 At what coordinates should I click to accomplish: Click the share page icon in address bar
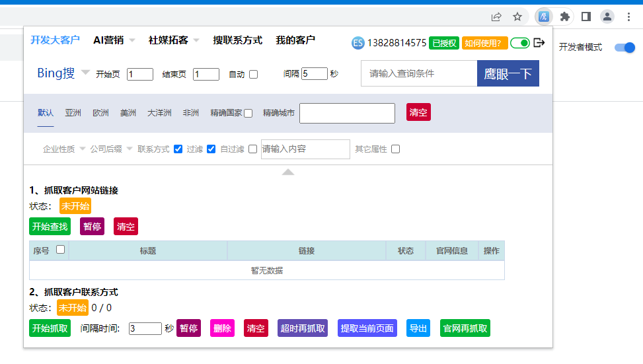(x=496, y=17)
